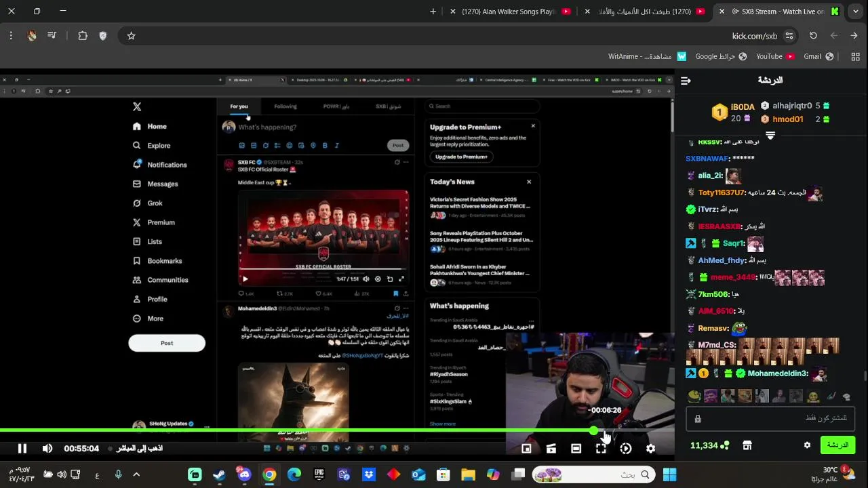Click the taskbar search box بحث

click(593, 475)
